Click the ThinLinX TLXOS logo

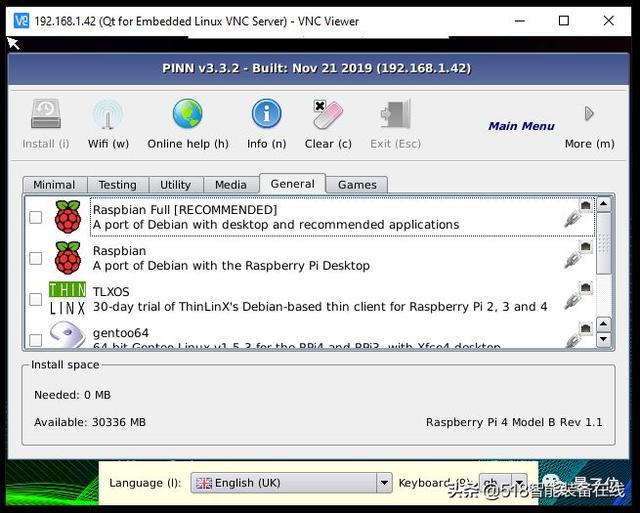67,298
